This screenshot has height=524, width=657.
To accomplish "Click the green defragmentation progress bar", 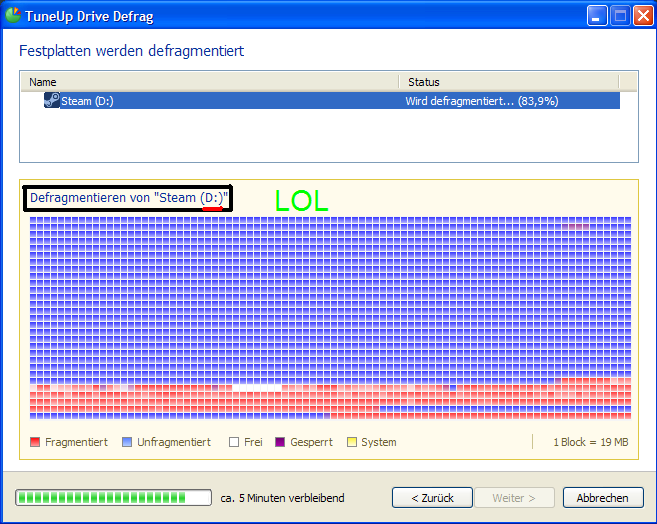I will tap(114, 498).
